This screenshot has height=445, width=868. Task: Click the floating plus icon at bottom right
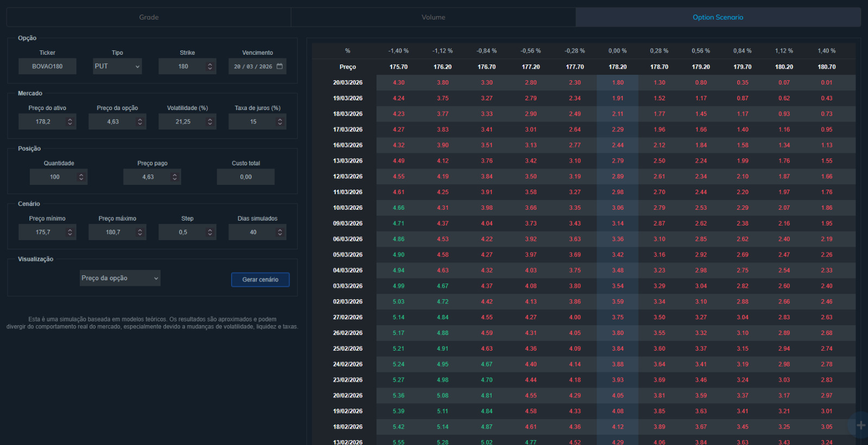coord(860,425)
